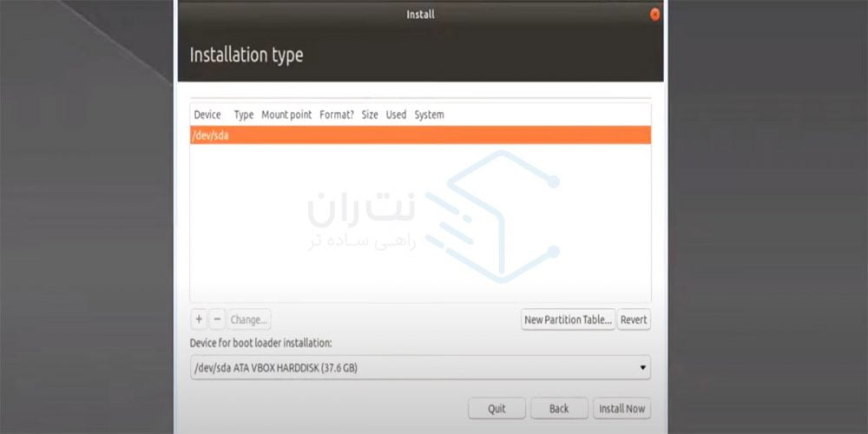Click the Format? column header
The width and height of the screenshot is (868, 434).
coord(337,115)
